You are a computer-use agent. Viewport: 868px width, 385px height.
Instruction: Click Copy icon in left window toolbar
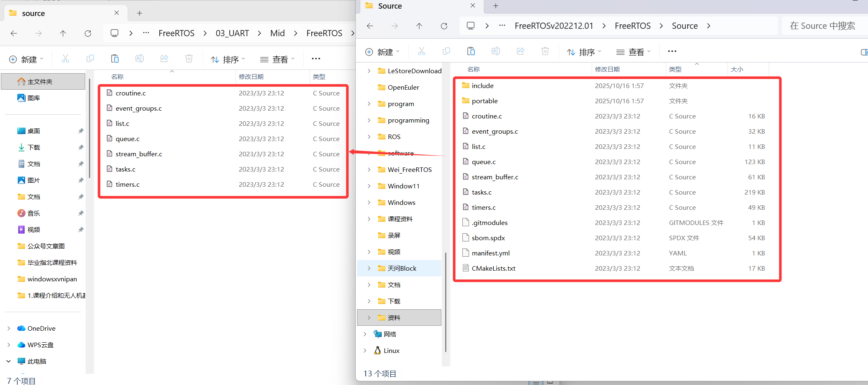(x=90, y=59)
